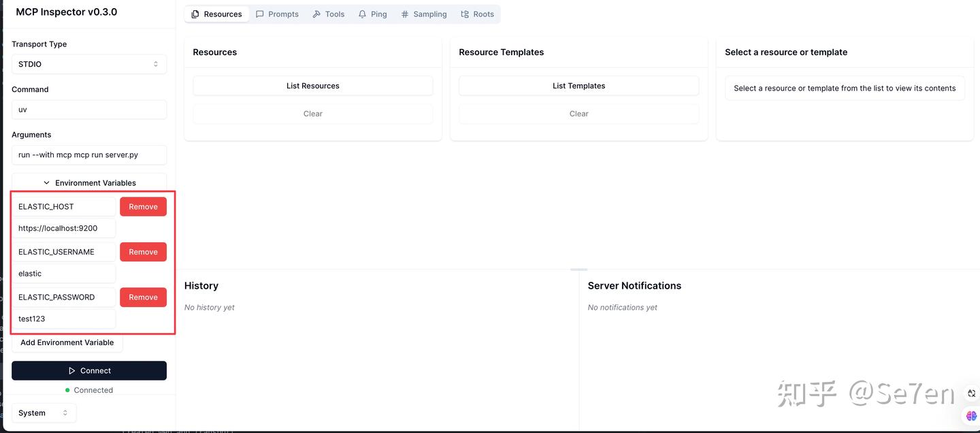Image resolution: width=980 pixels, height=433 pixels.
Task: Click the colorful AI brain extension icon
Action: pyautogui.click(x=971, y=415)
